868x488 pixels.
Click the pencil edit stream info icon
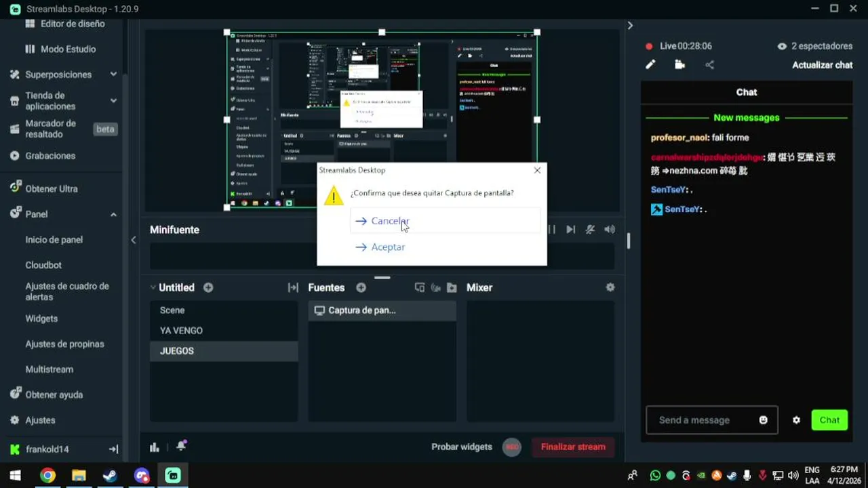(x=650, y=65)
